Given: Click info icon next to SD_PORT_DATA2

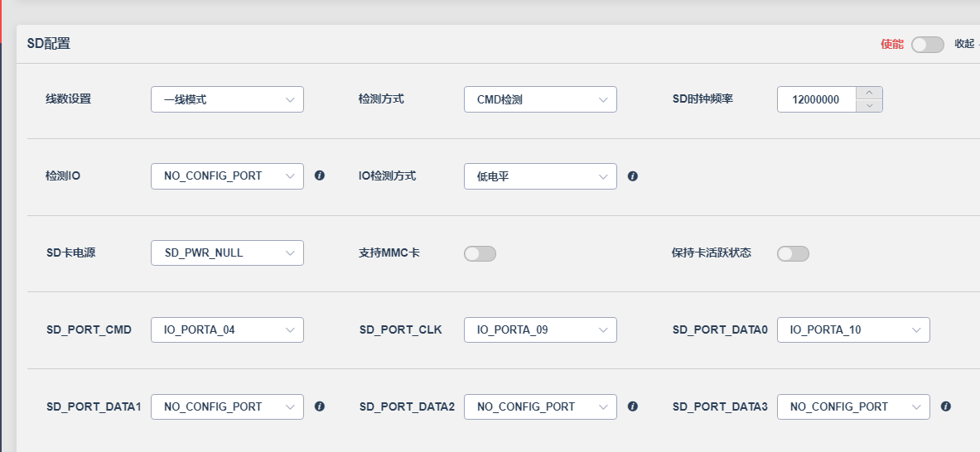Looking at the screenshot, I should click(x=633, y=406).
